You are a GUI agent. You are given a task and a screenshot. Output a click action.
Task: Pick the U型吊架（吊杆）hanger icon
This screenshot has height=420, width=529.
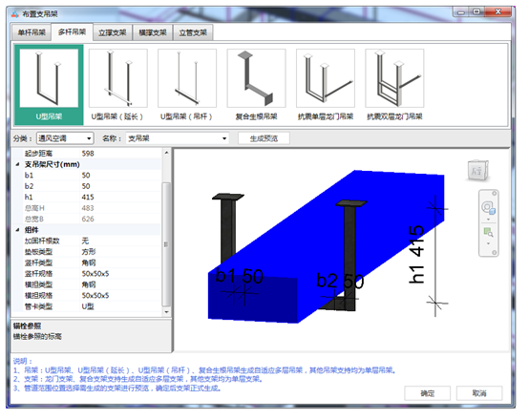(187, 78)
